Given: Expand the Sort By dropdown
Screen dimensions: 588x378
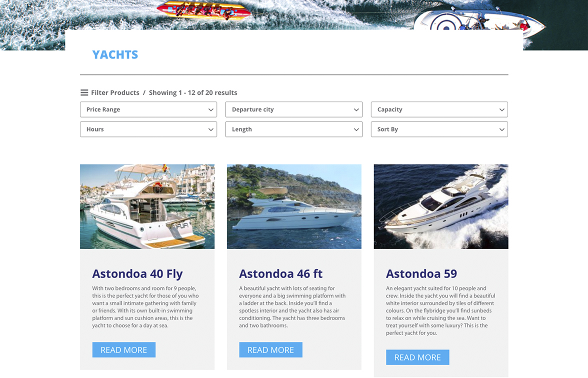Looking at the screenshot, I should coord(439,129).
